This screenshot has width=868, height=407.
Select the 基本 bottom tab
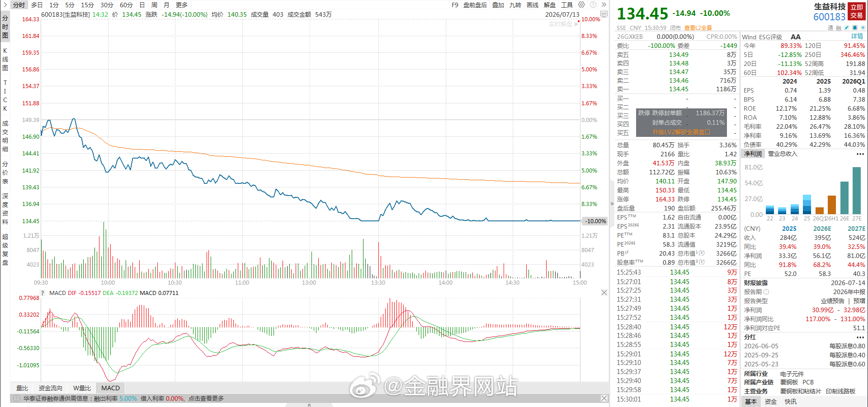751,402
